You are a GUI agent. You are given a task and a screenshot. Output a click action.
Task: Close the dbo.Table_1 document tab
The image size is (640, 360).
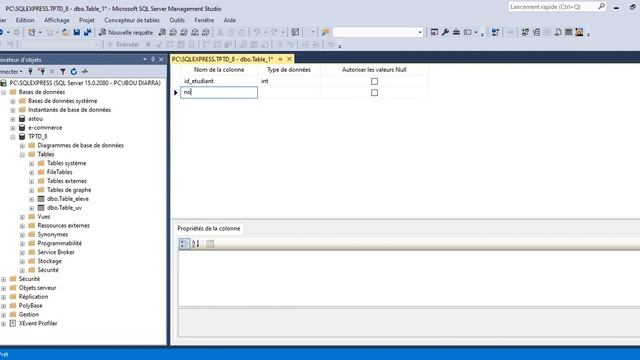click(289, 59)
